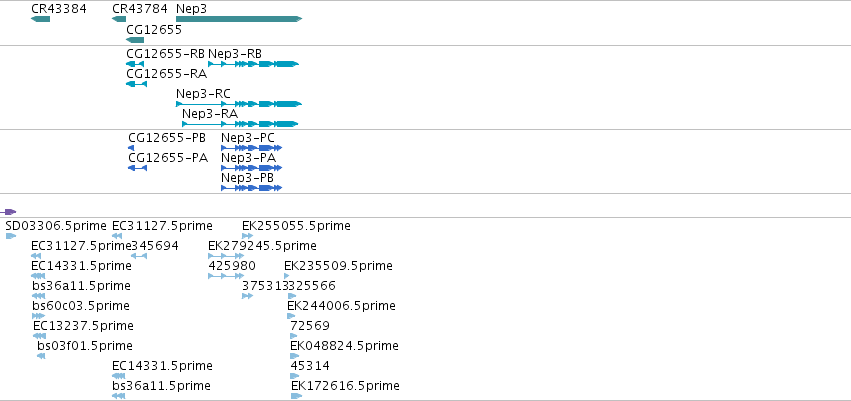
Task: Click the Nep3-RA transcript glyph
Action: [x=240, y=124]
